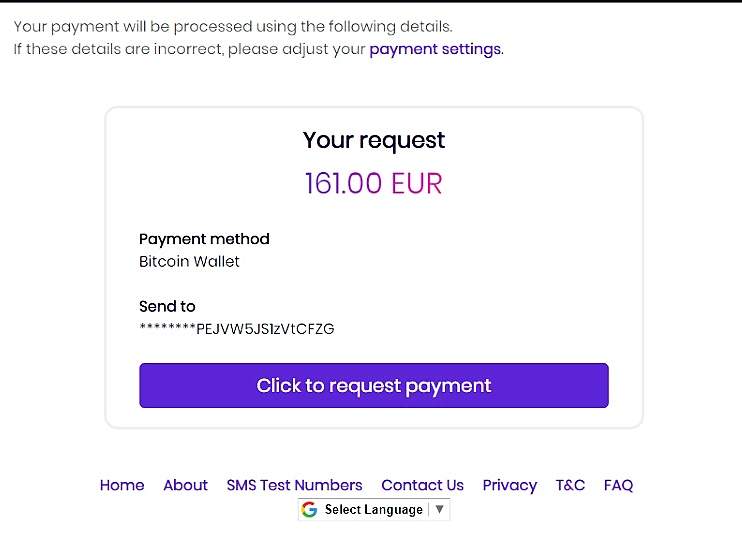This screenshot has width=742, height=541.
Task: Click the Payment method label
Action: (204, 239)
